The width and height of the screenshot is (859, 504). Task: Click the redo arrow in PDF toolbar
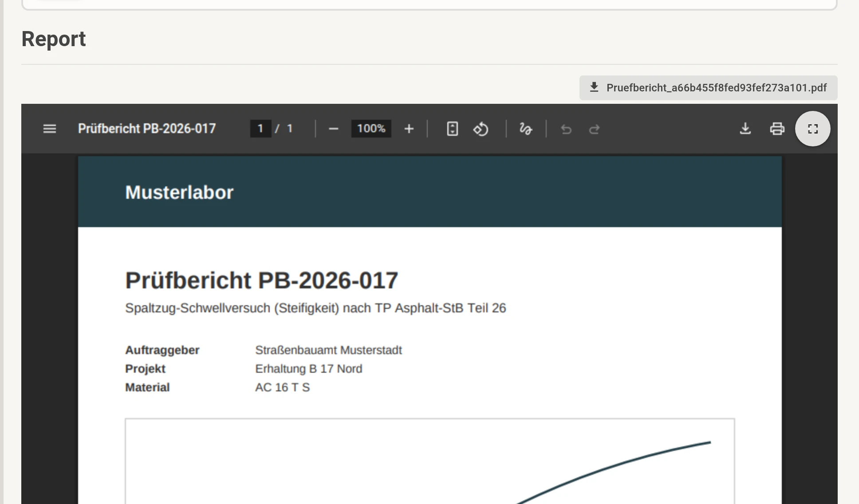coord(595,129)
